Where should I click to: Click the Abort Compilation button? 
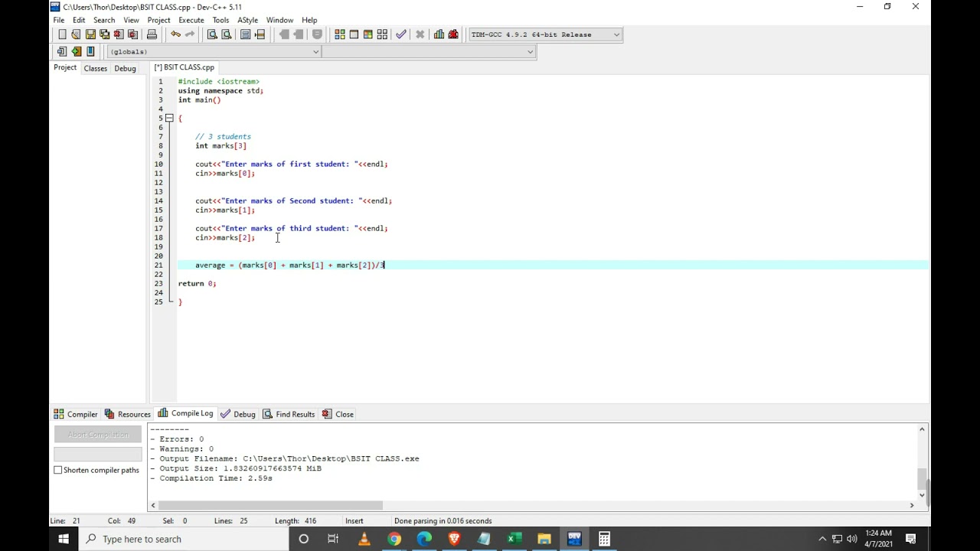click(x=98, y=435)
